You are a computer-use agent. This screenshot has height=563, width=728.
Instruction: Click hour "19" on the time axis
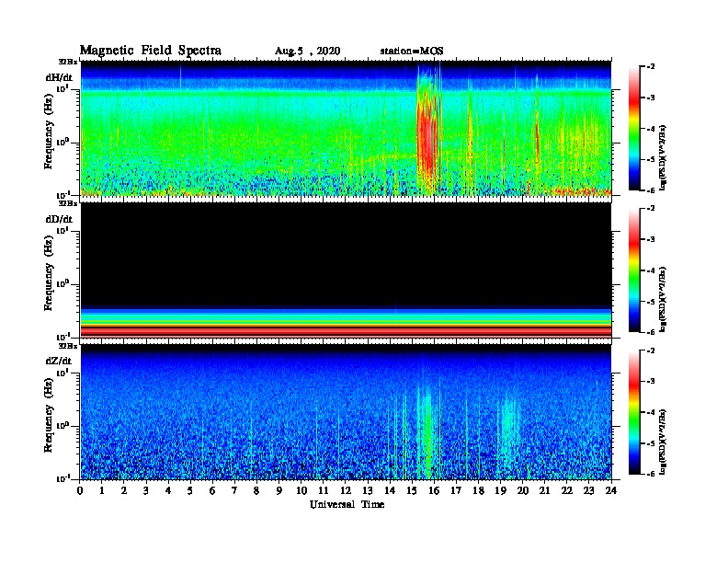[500, 490]
